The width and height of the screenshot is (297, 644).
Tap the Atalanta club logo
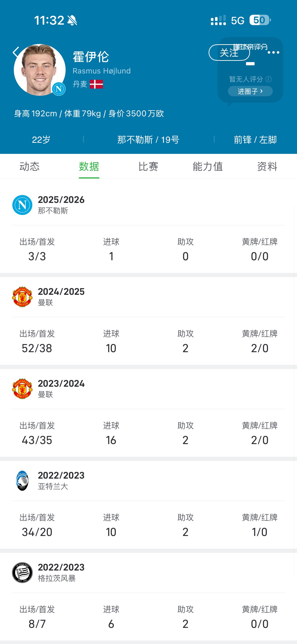[22, 480]
